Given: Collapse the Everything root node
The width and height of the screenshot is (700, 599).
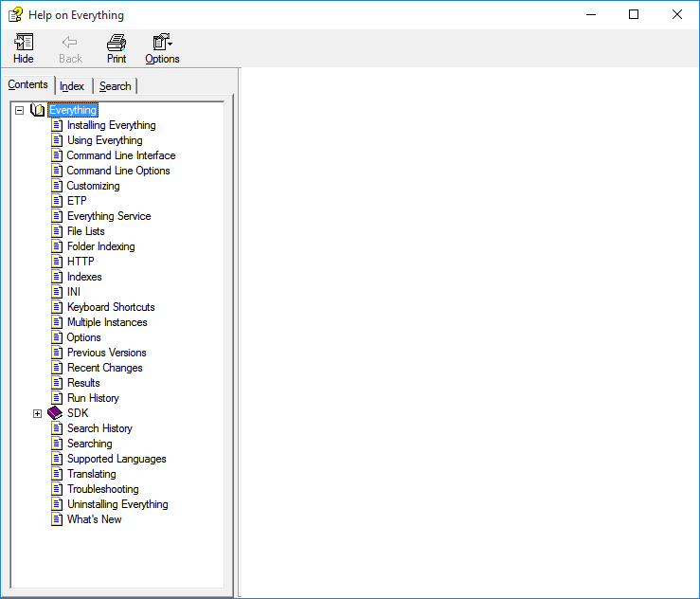Looking at the screenshot, I should pos(19,110).
